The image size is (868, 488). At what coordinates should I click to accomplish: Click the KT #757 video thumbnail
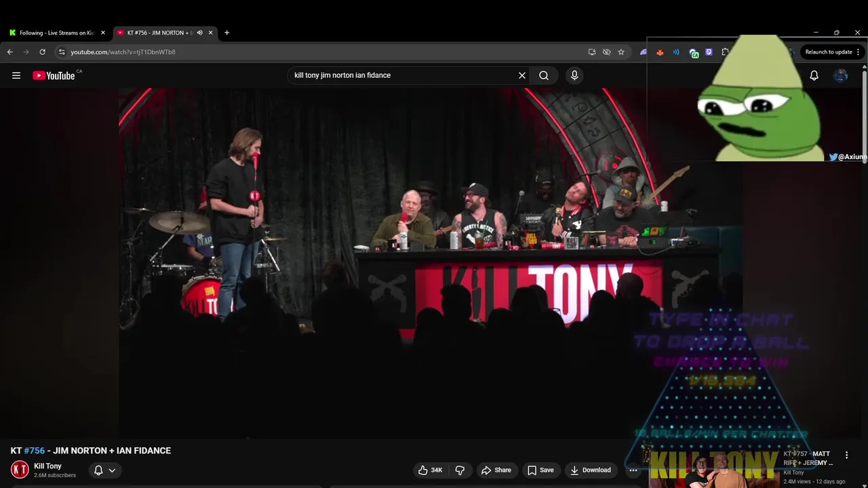pyautogui.click(x=713, y=468)
